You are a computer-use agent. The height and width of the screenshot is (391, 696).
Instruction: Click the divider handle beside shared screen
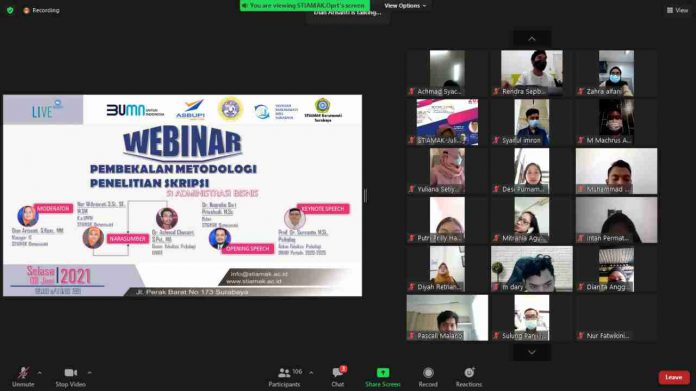[365, 195]
